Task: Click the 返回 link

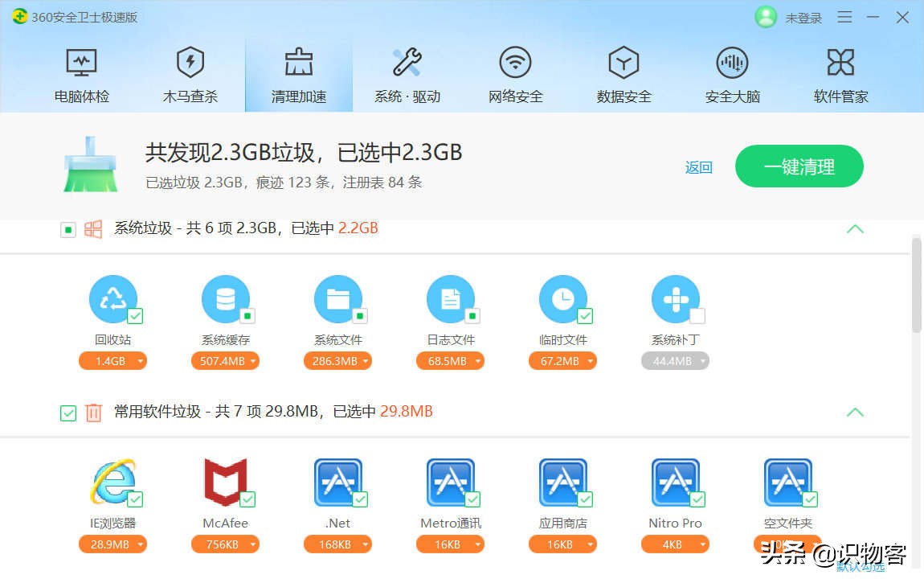Action: point(698,166)
